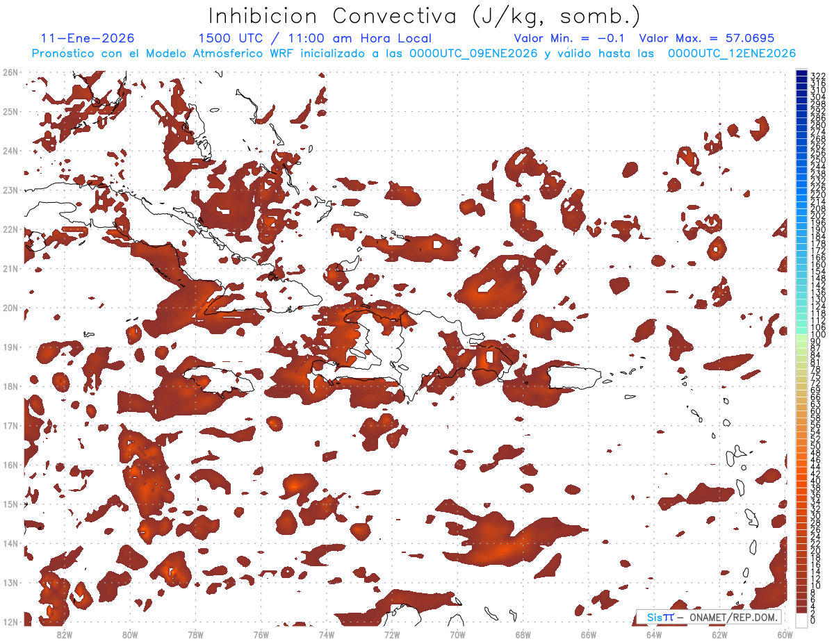Click the '13N' latitude label
Viewport: 834px width, 644px height.
10,583
